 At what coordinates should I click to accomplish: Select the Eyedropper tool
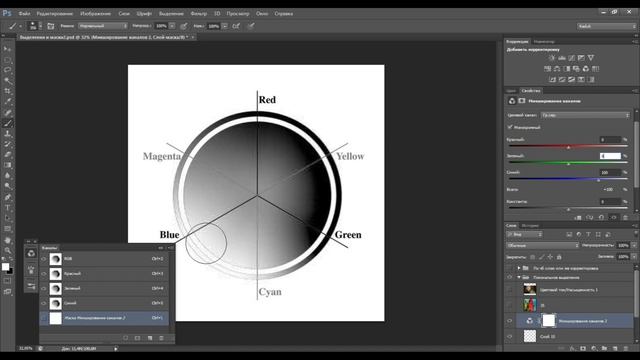(7, 102)
